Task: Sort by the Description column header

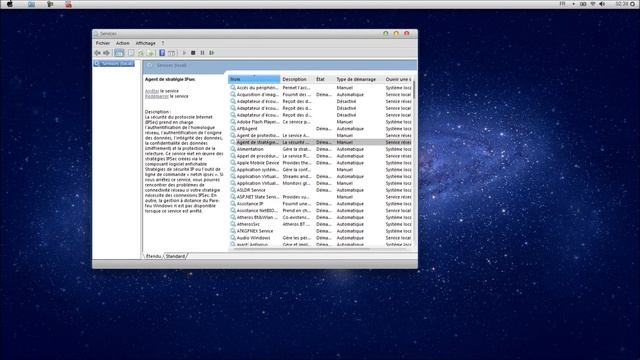Action: coord(297,79)
